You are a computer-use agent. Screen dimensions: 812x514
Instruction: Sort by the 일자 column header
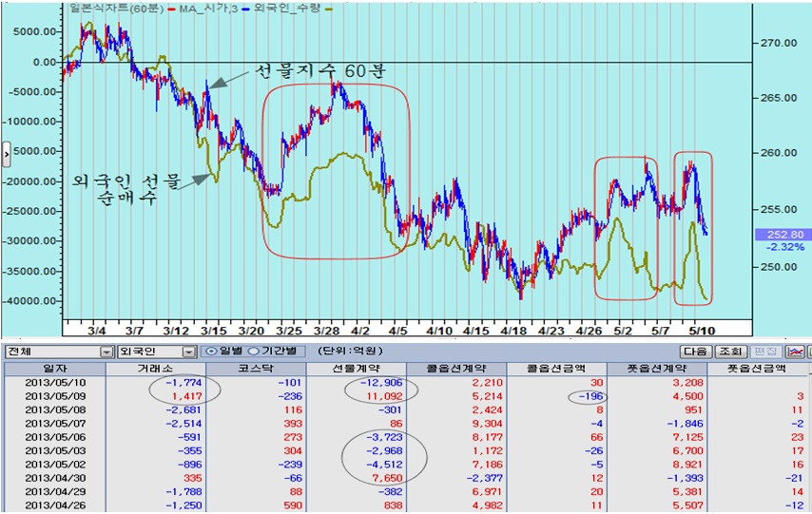point(55,369)
